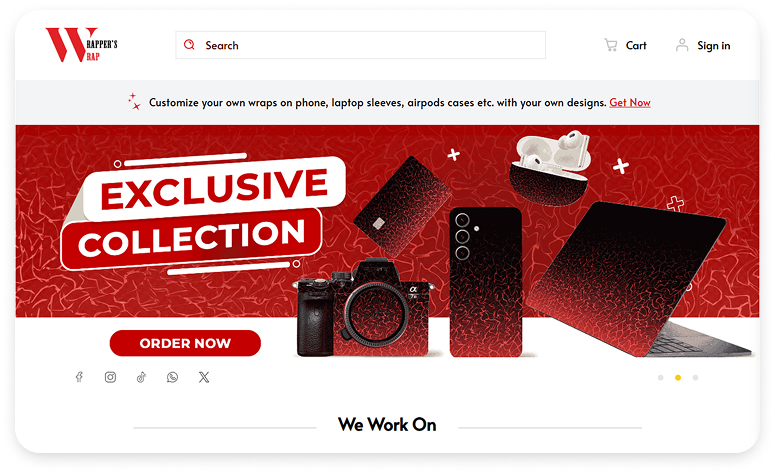
Task: Click the Wrapper's Wrap logo
Action: tap(82, 44)
